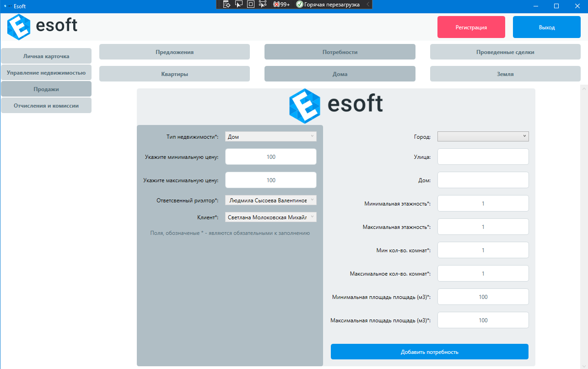Open the Тип недвижимости dropdown
This screenshot has height=369, width=588.
point(270,136)
